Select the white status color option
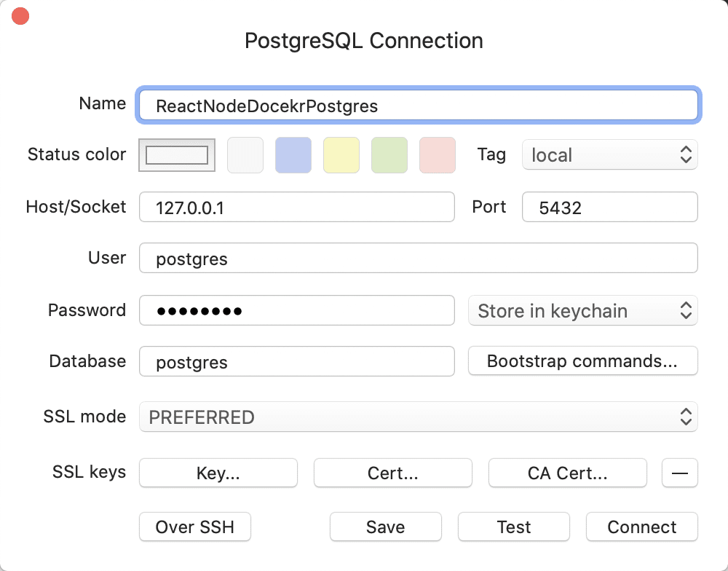Image resolution: width=728 pixels, height=571 pixels. click(245, 154)
